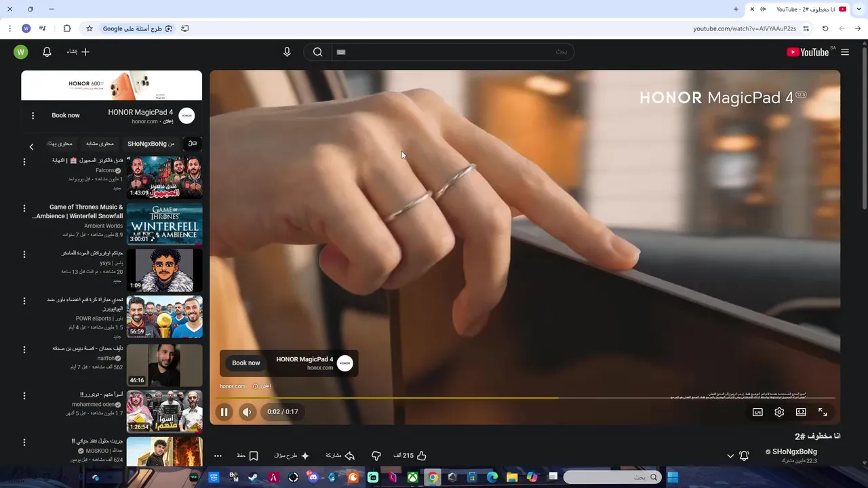Open the YouTube hamburger guide menu
The height and width of the screenshot is (488, 868).
pyautogui.click(x=845, y=52)
